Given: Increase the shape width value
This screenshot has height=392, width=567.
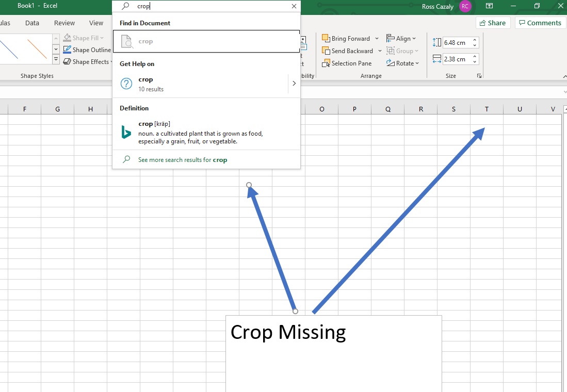Looking at the screenshot, I should click(x=475, y=56).
